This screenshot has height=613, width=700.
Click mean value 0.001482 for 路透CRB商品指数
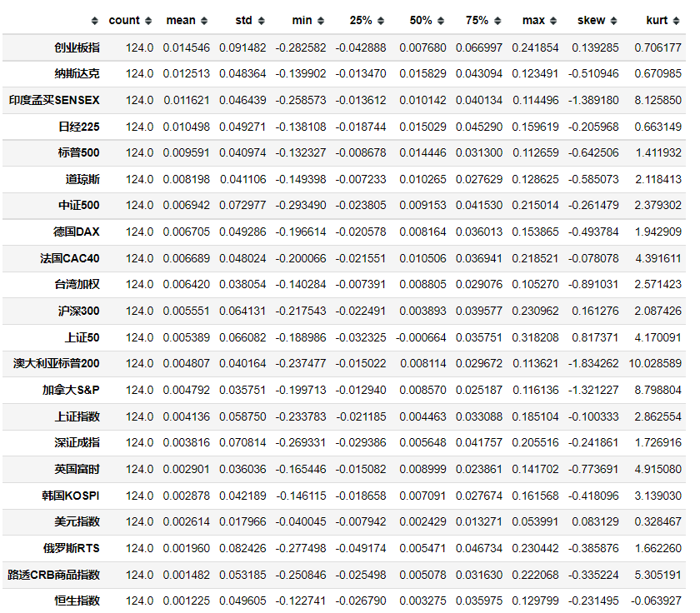(x=186, y=575)
